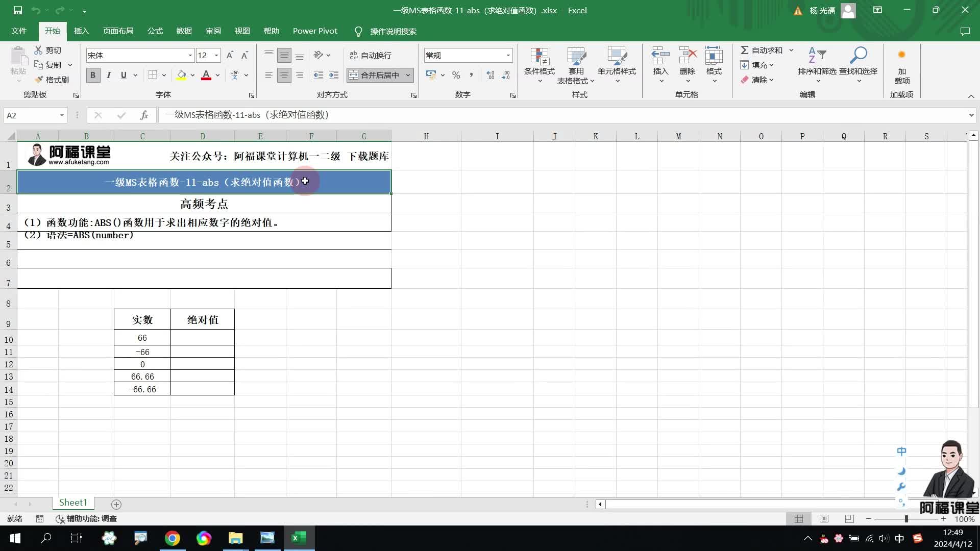Expand the formula bar
Screen dimensions: 980x551
[x=971, y=115]
